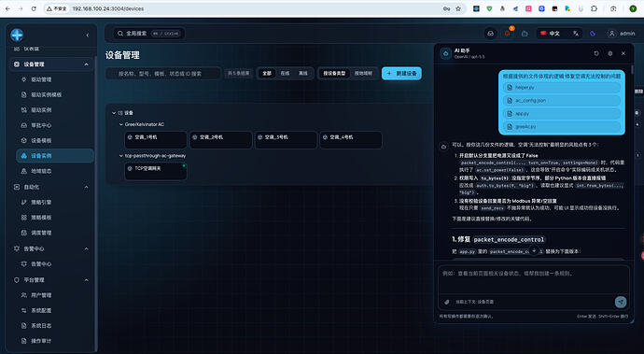Open 策略引擎 in the sidebar
Image resolution: width=644 pixels, height=354 pixels.
(41, 202)
